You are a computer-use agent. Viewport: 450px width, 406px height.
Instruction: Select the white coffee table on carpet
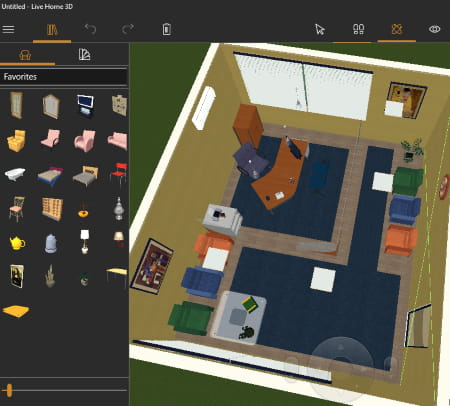[323, 279]
